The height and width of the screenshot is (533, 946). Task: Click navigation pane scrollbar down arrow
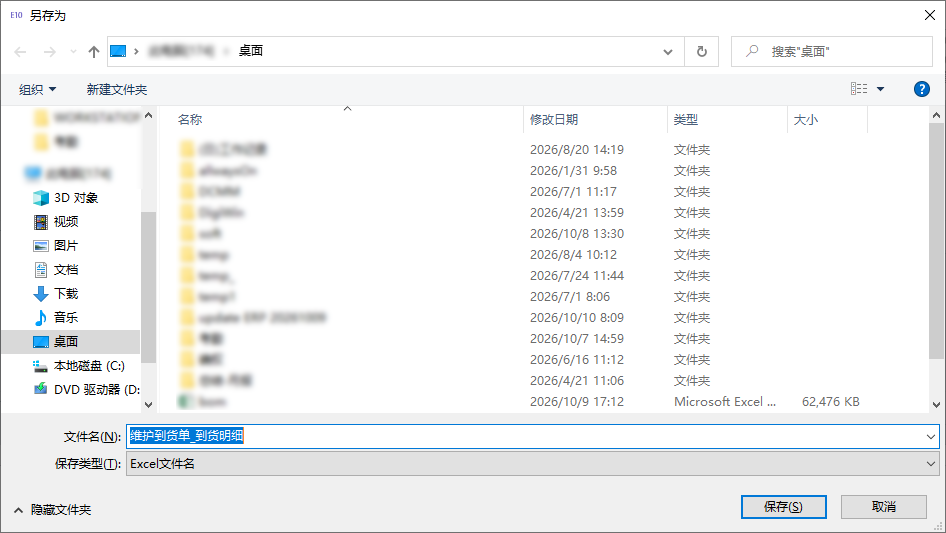coord(148,404)
